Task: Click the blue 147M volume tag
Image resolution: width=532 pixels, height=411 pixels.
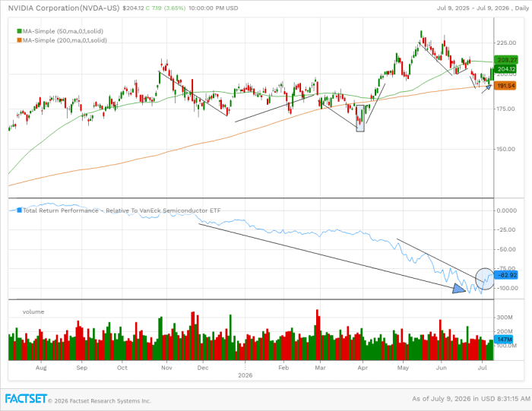Action: coord(504,339)
